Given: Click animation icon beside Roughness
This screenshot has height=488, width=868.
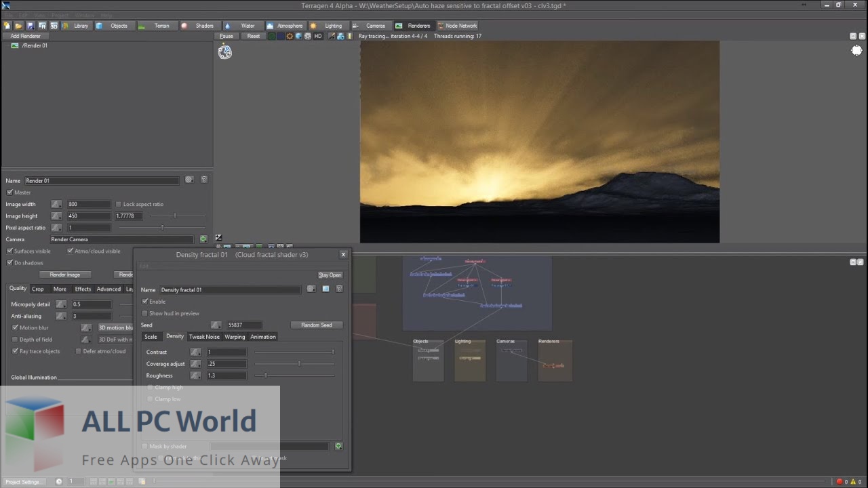Looking at the screenshot, I should click(x=195, y=375).
